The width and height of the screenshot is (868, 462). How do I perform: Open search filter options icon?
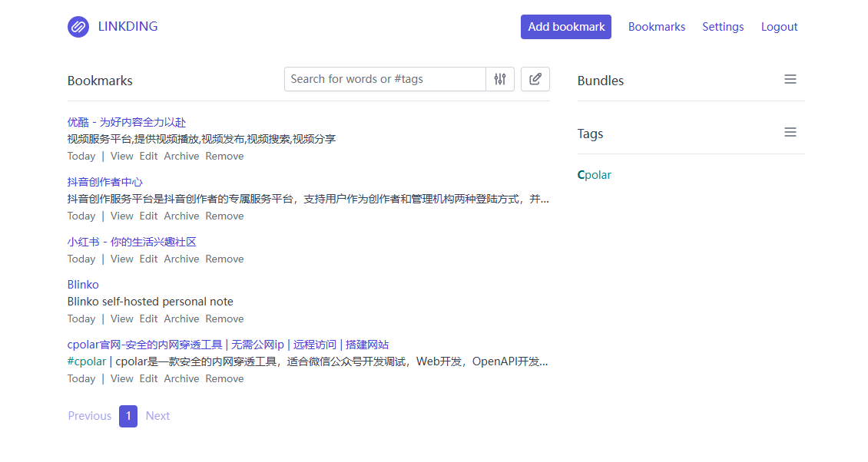click(500, 79)
